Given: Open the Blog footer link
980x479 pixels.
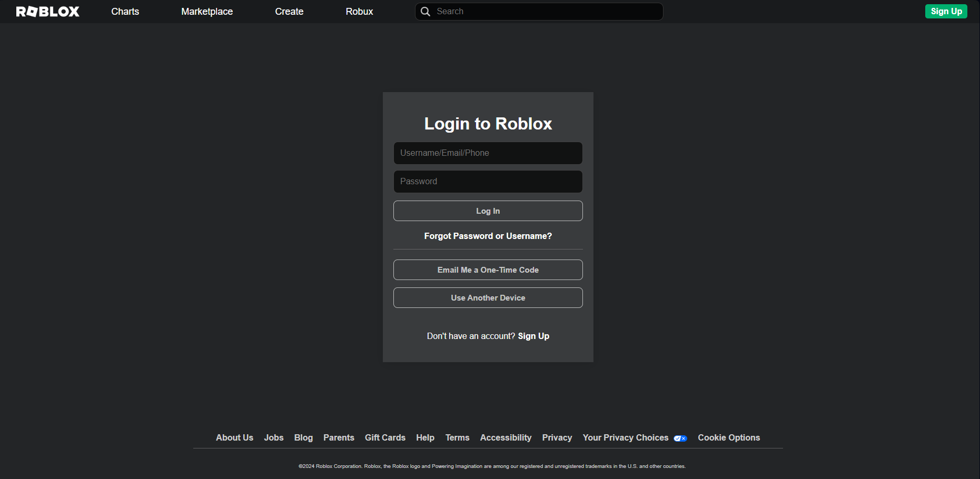Looking at the screenshot, I should [303, 438].
